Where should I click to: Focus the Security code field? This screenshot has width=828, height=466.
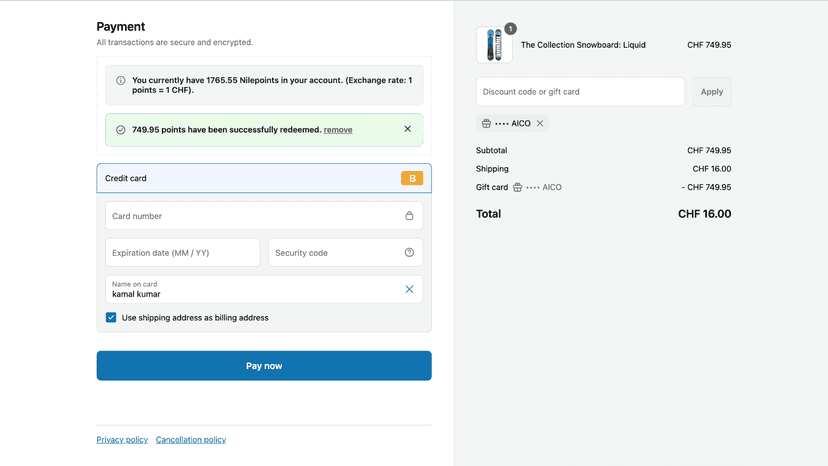click(345, 253)
